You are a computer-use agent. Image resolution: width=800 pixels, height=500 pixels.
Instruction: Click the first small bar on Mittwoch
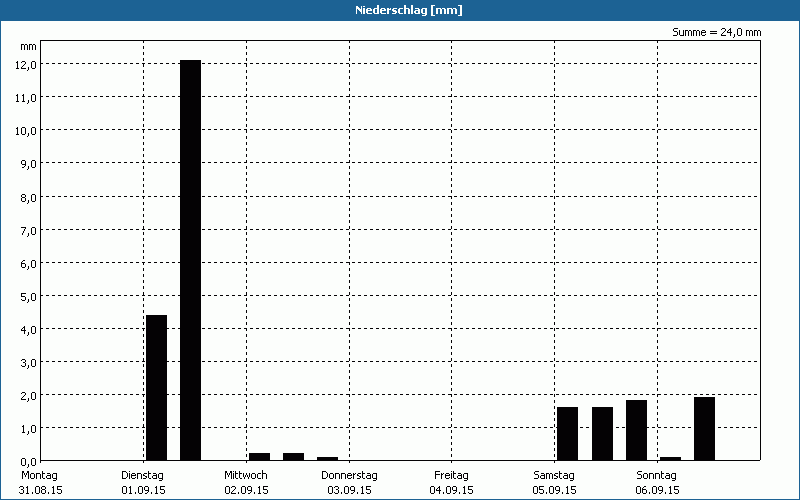click(259, 457)
